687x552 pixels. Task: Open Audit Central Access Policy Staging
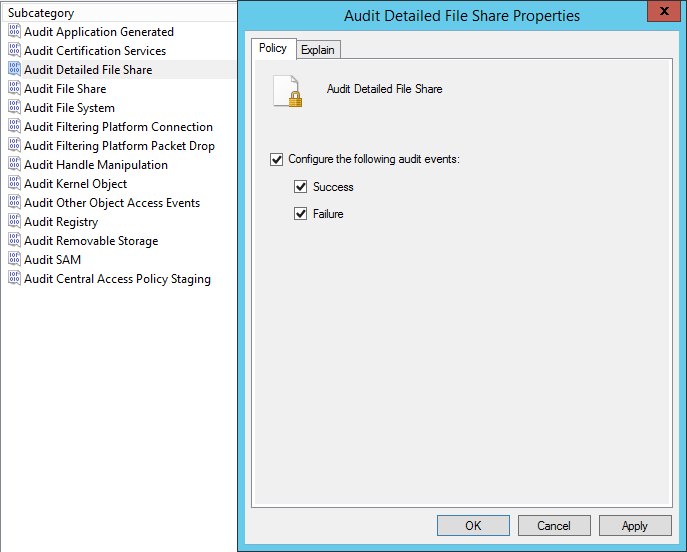117,279
